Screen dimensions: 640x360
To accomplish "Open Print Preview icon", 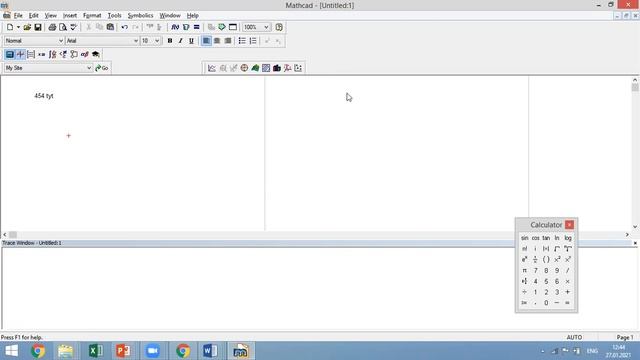I will click(63, 27).
